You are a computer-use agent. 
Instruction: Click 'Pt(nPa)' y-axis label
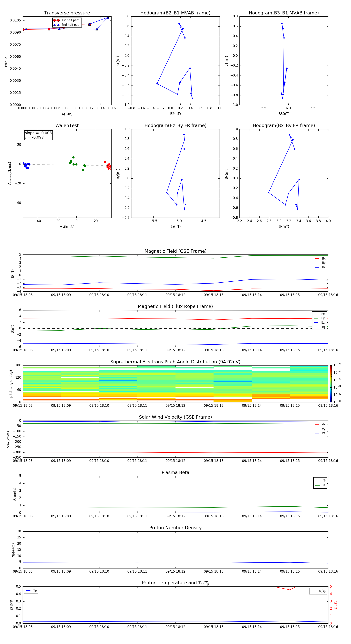[x=6, y=61]
